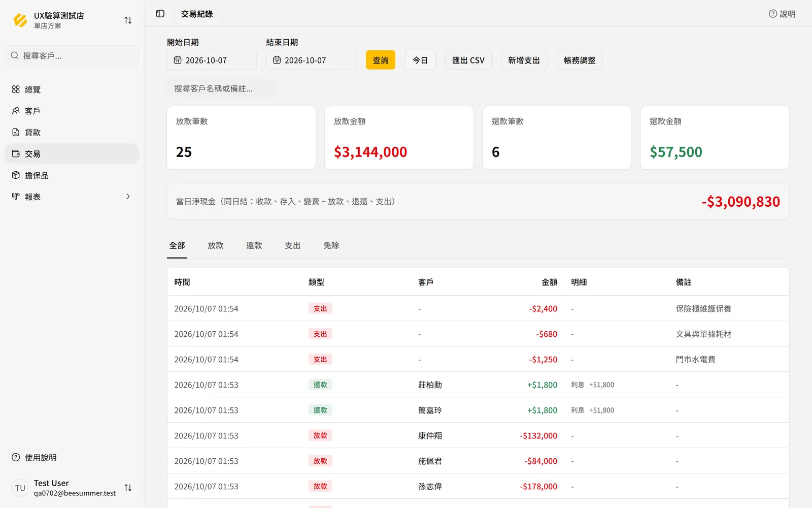Click the 報表 chart icon
The height and width of the screenshot is (508, 812).
[x=16, y=197]
